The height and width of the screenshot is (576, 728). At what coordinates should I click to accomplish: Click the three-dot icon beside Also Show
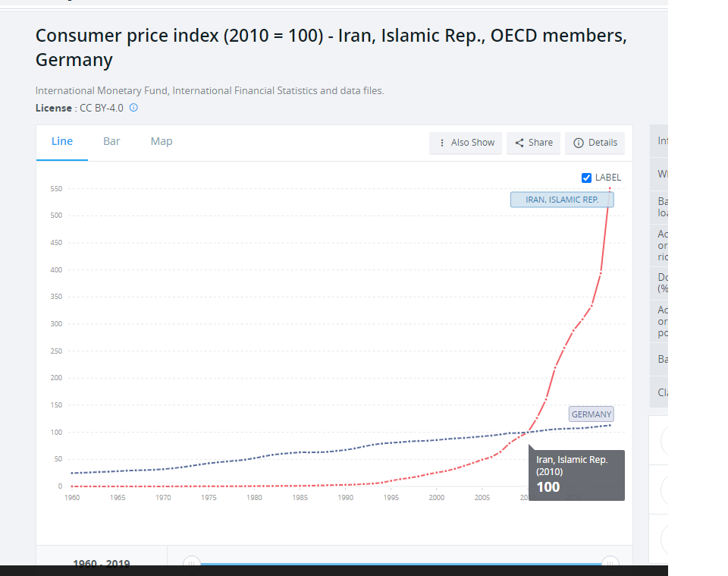pos(442,143)
